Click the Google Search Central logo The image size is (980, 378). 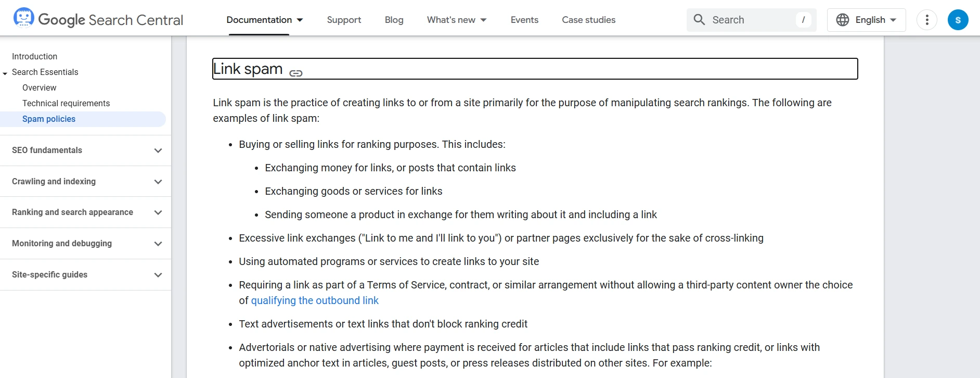[x=99, y=19]
